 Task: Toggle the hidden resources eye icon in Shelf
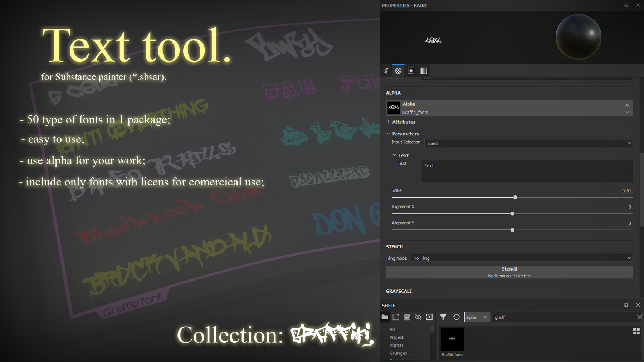point(418,317)
